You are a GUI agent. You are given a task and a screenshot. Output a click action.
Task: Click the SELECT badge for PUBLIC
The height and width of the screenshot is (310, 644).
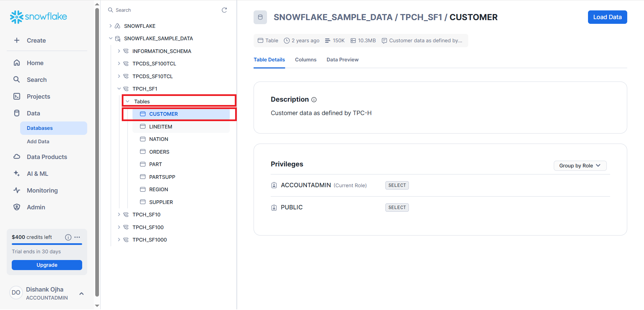point(397,207)
